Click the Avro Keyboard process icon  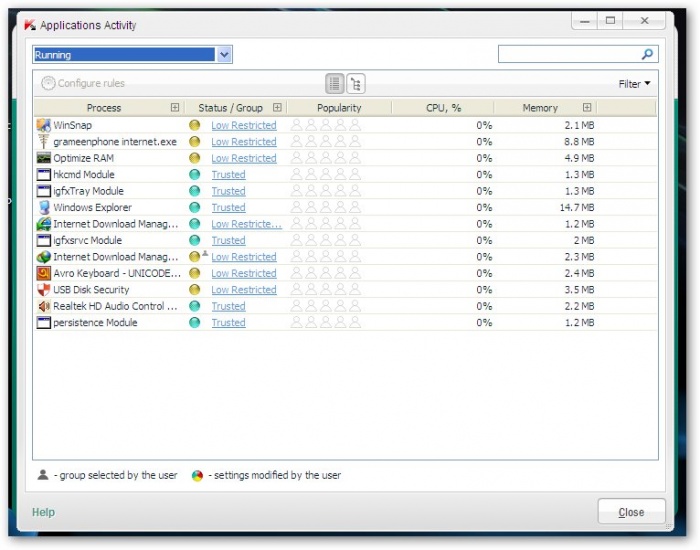point(43,273)
